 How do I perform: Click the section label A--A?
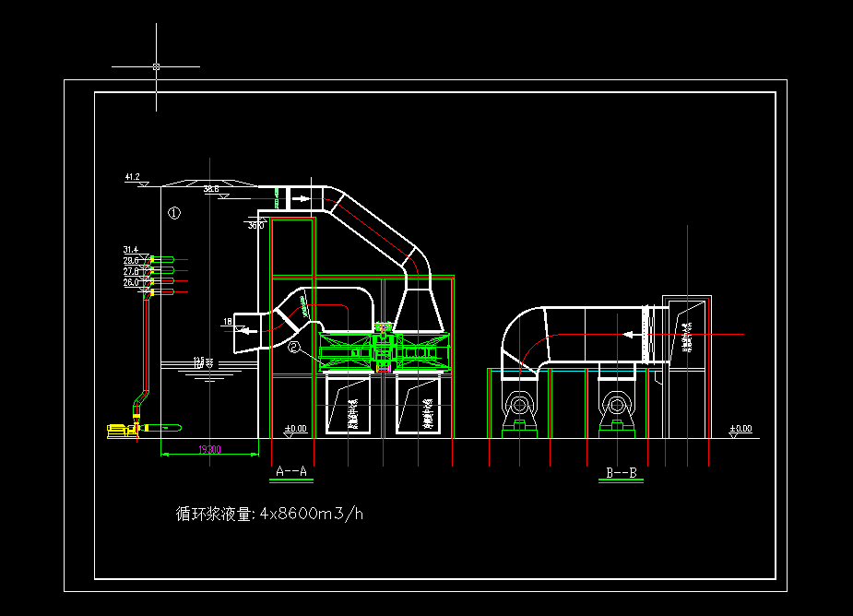click(x=290, y=468)
